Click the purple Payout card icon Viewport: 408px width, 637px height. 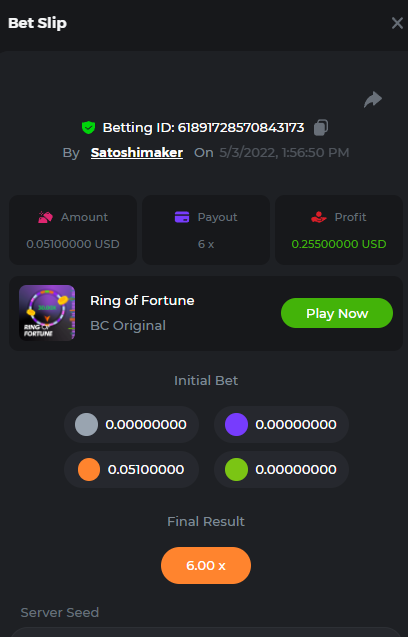point(182,217)
